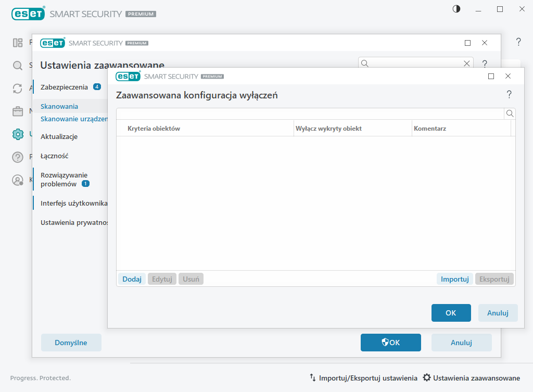Click the Importuj button
Screen dimensions: 533x392
[x=454, y=279]
